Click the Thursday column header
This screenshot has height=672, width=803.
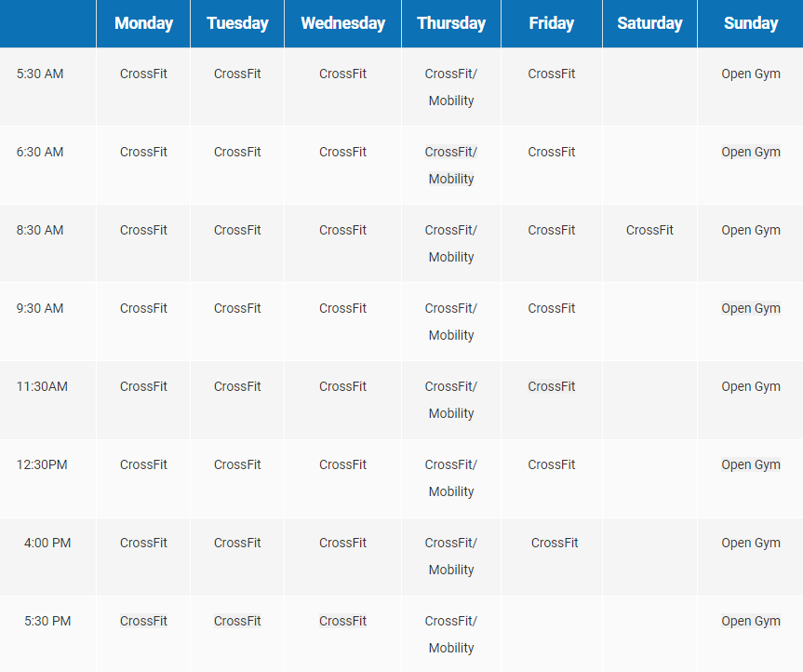[x=451, y=23]
